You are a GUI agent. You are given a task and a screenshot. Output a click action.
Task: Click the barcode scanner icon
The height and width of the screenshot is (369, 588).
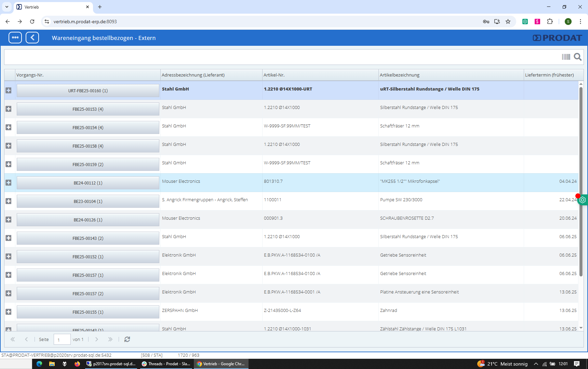click(566, 57)
